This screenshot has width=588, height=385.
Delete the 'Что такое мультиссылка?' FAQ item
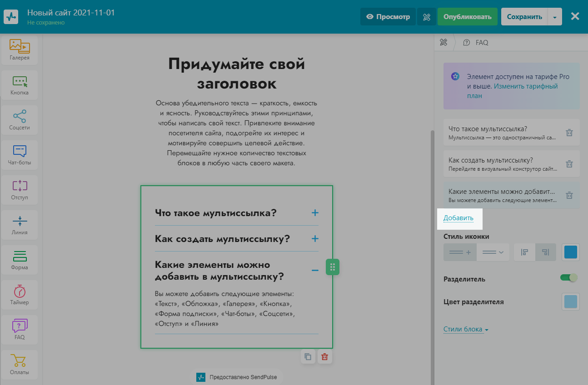[x=569, y=133]
